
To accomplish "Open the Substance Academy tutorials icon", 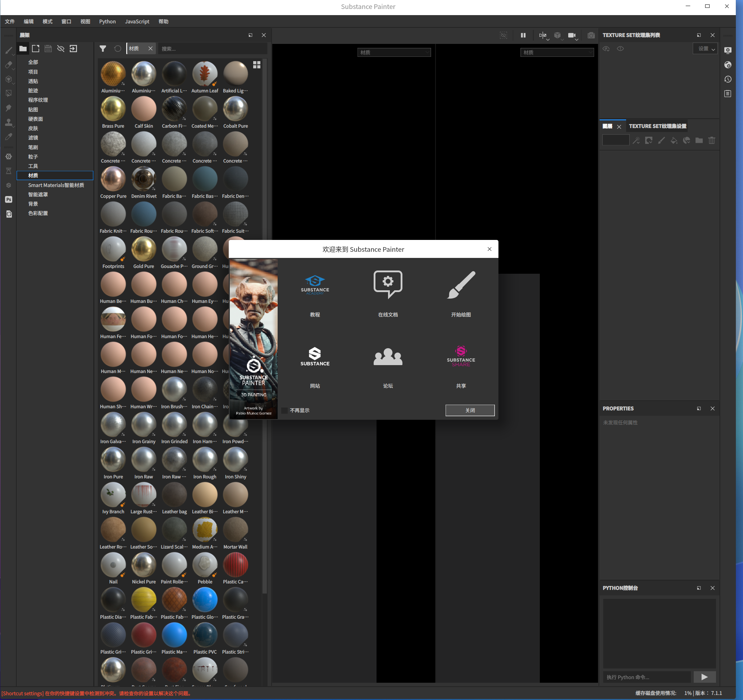I will (x=315, y=285).
